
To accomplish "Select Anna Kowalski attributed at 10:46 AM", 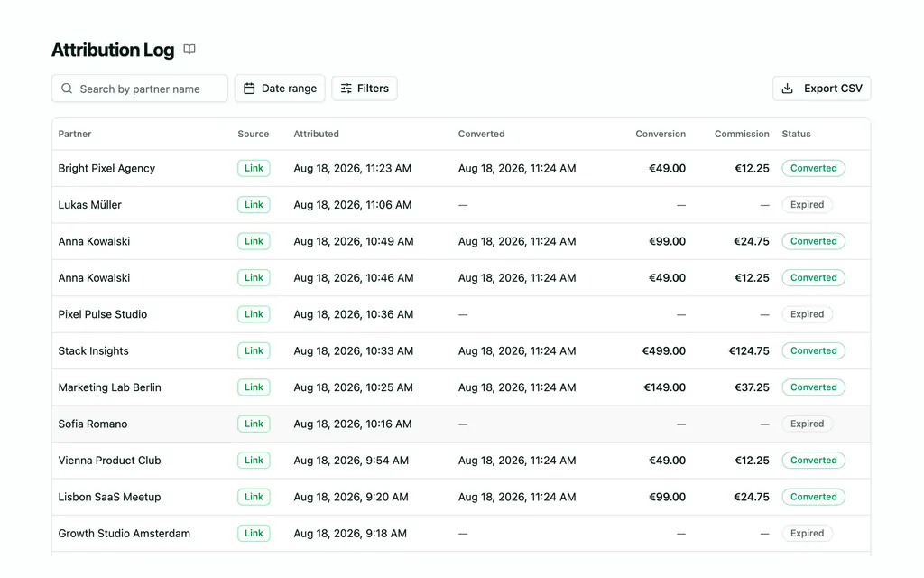I will (94, 278).
